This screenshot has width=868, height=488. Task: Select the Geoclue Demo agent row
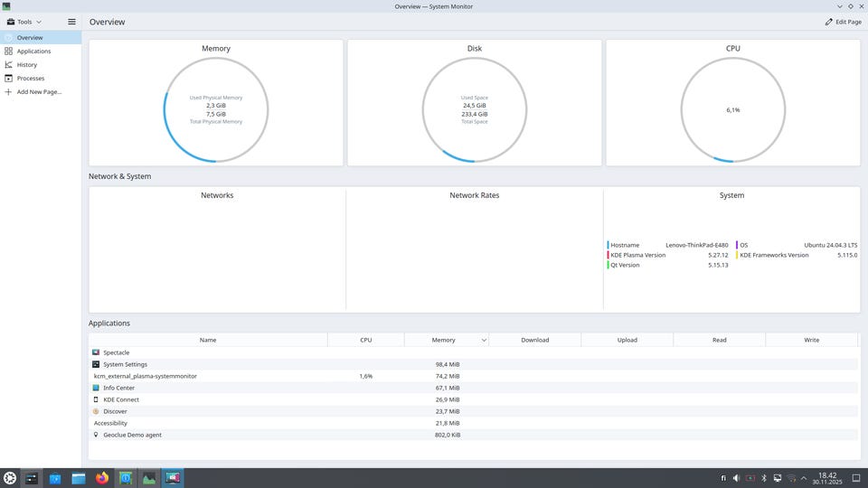[x=473, y=435]
